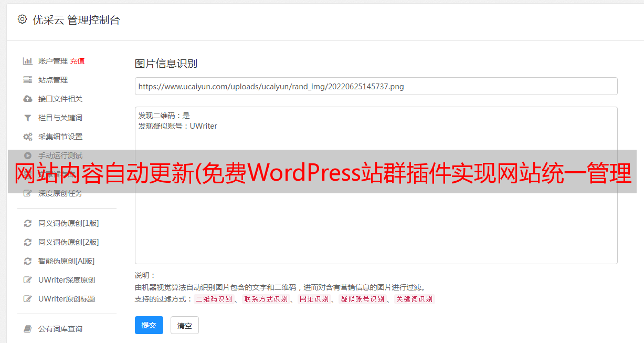Image resolution: width=644 pixels, height=343 pixels.
Task: Open 采集细节设置 menu item
Action: [60, 137]
